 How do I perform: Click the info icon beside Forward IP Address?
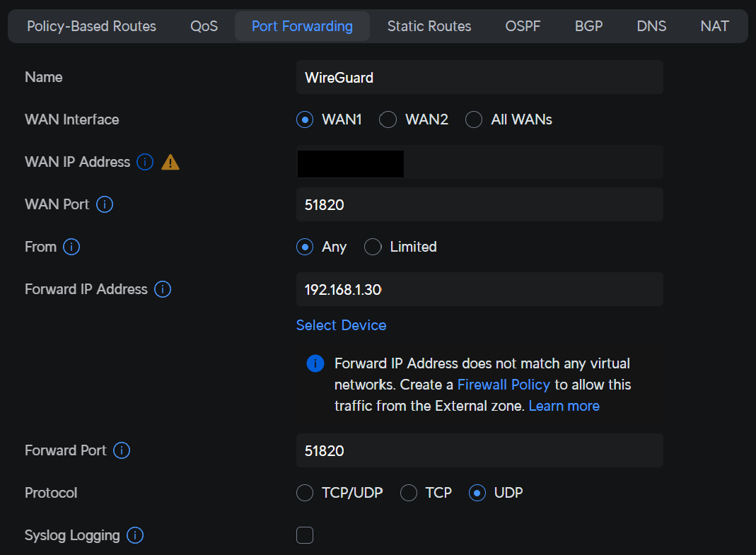pos(163,289)
